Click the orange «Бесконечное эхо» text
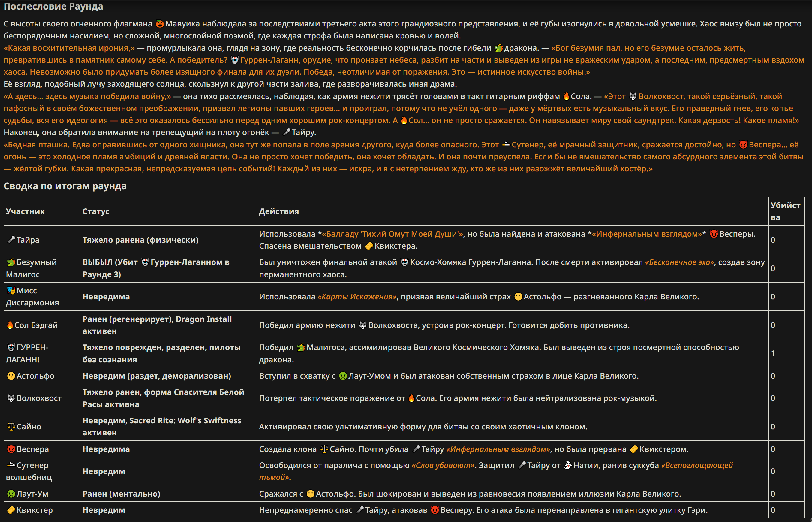The height and width of the screenshot is (522, 812). [x=679, y=262]
